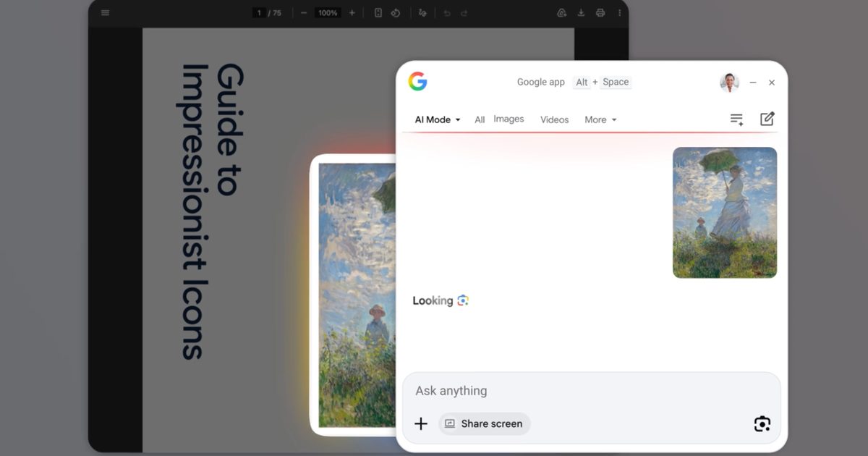Print the Impressionist Icons PDF

600,12
